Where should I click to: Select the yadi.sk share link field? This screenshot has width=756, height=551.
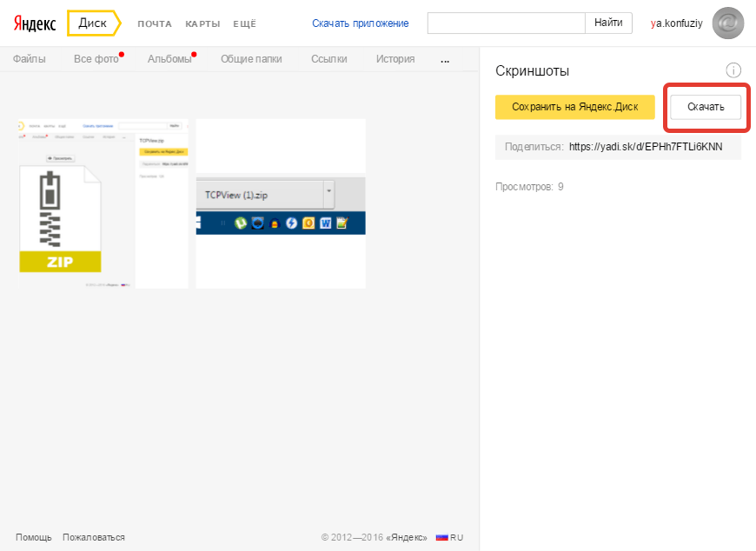(x=645, y=147)
